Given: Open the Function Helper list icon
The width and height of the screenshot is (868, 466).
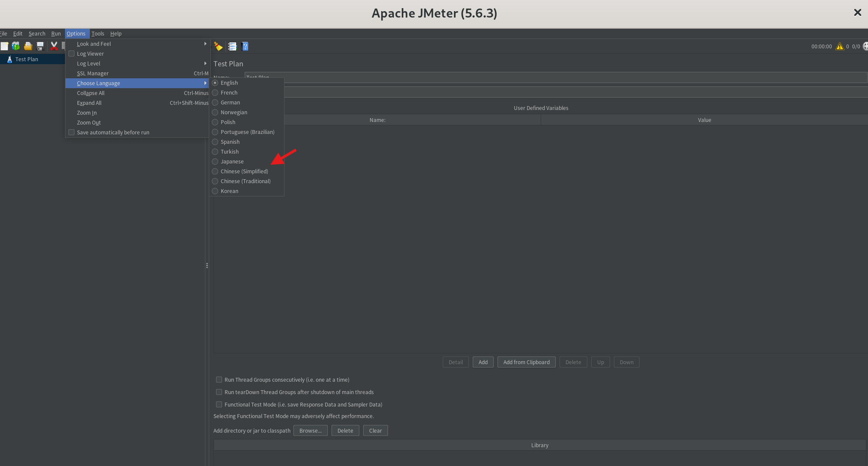Looking at the screenshot, I should [x=232, y=46].
